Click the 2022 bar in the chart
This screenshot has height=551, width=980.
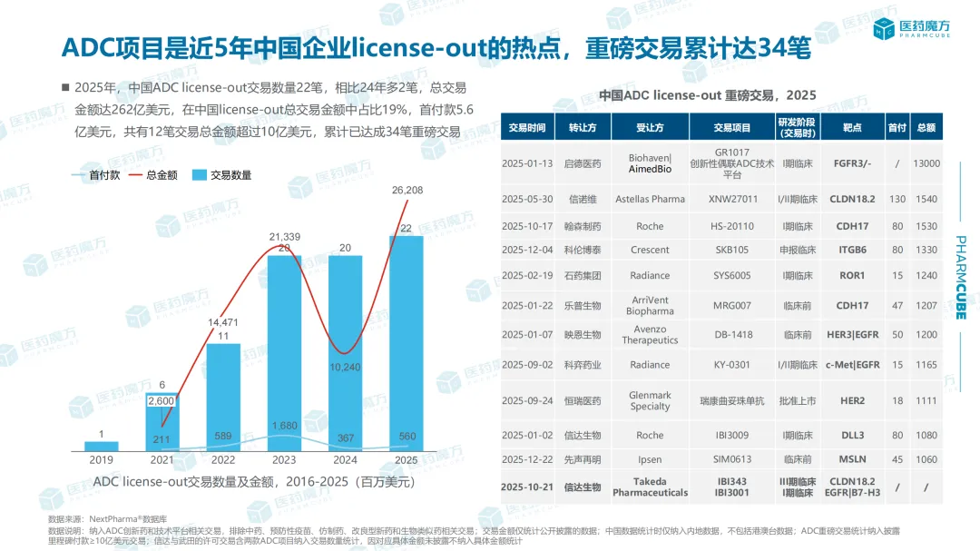[x=223, y=398]
